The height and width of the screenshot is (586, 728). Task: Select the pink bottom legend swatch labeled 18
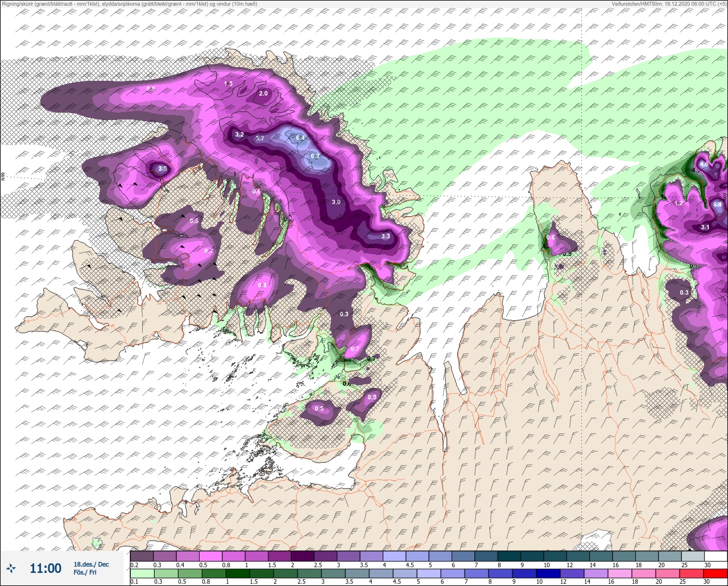pyautogui.click(x=644, y=573)
